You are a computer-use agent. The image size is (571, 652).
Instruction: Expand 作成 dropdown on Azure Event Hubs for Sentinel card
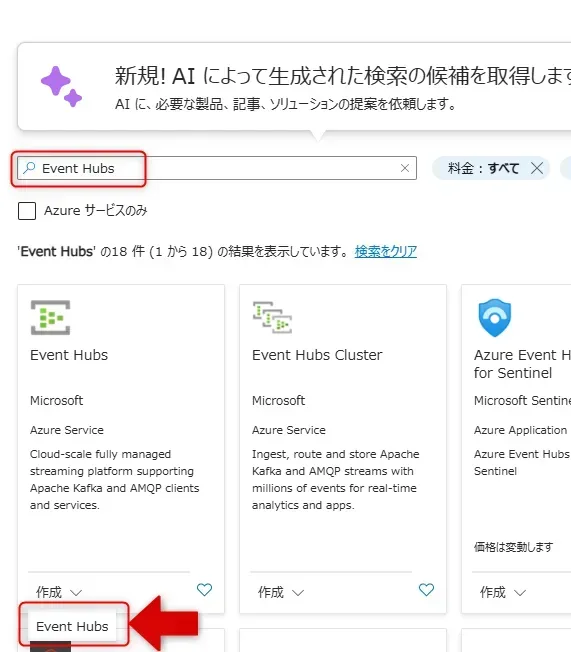[503, 592]
